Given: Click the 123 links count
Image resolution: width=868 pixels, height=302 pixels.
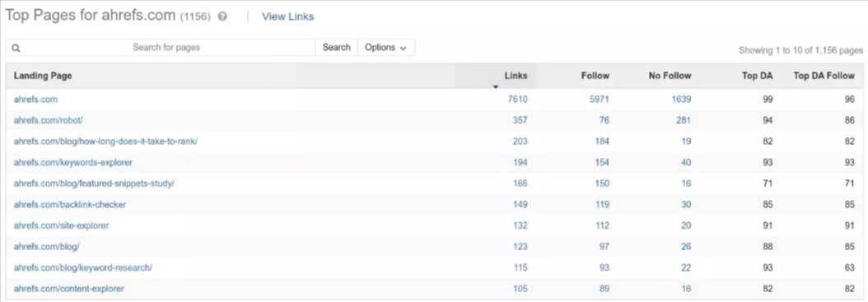Looking at the screenshot, I should click(520, 247).
